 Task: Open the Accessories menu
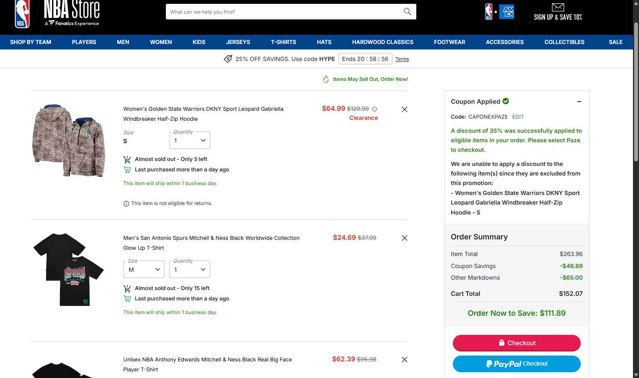click(x=505, y=42)
